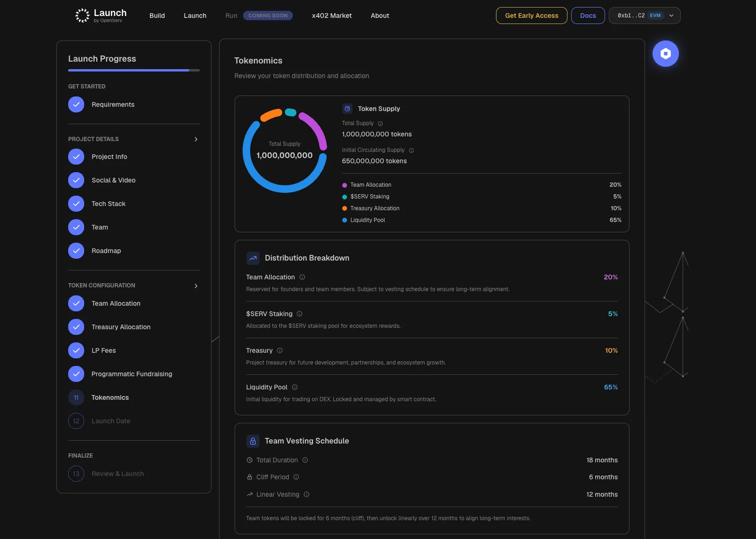Open the x402 Market page
Image resolution: width=756 pixels, height=539 pixels.
pos(332,16)
